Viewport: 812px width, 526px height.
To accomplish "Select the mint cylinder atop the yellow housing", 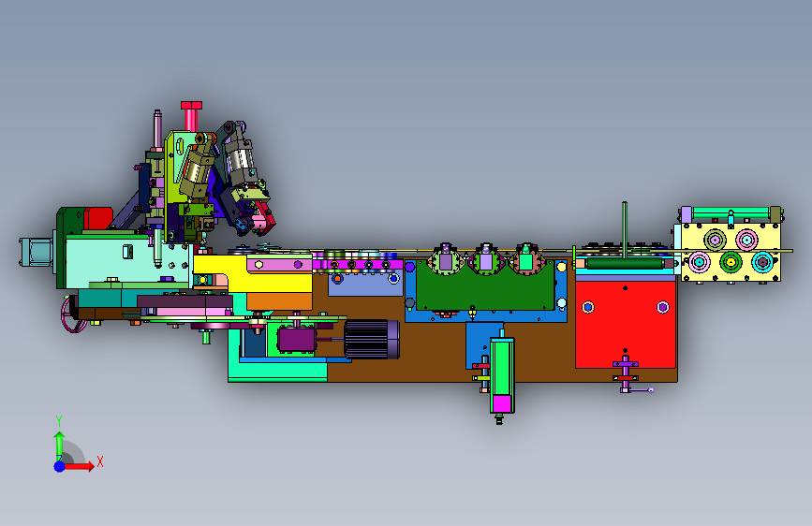I will click(731, 212).
